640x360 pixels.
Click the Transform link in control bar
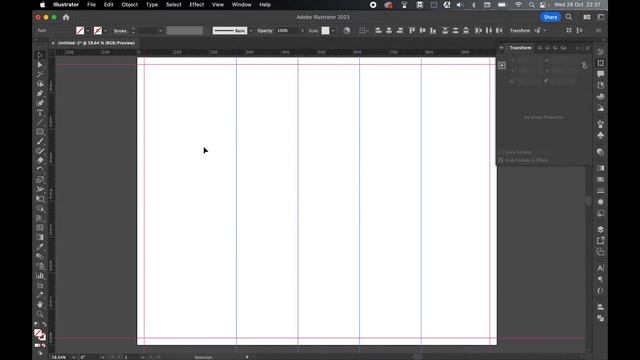click(x=520, y=31)
